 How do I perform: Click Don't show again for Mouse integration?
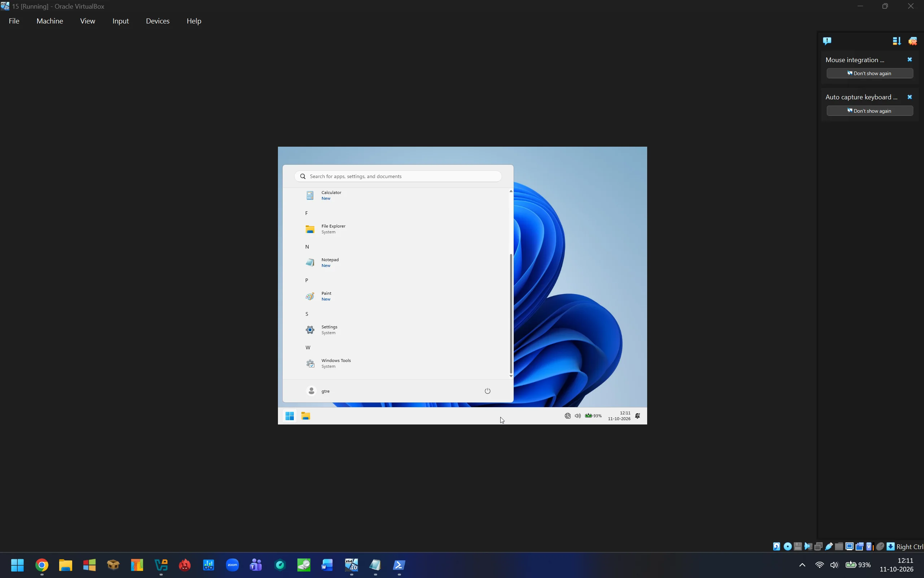pyautogui.click(x=870, y=73)
